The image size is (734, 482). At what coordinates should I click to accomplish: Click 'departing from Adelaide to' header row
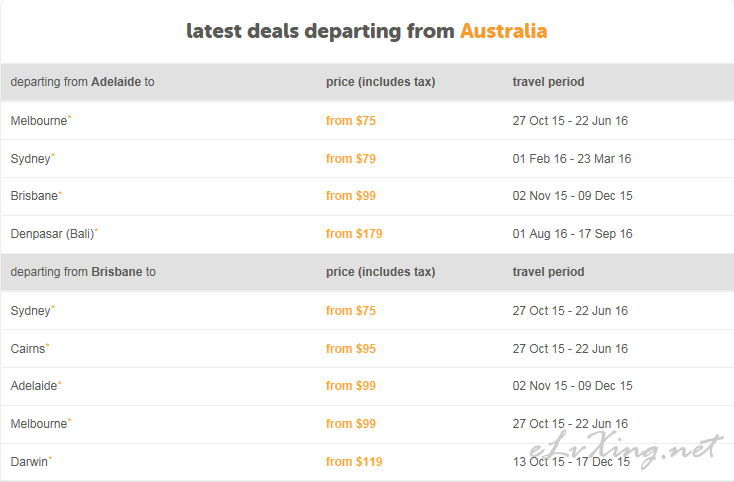click(x=83, y=82)
